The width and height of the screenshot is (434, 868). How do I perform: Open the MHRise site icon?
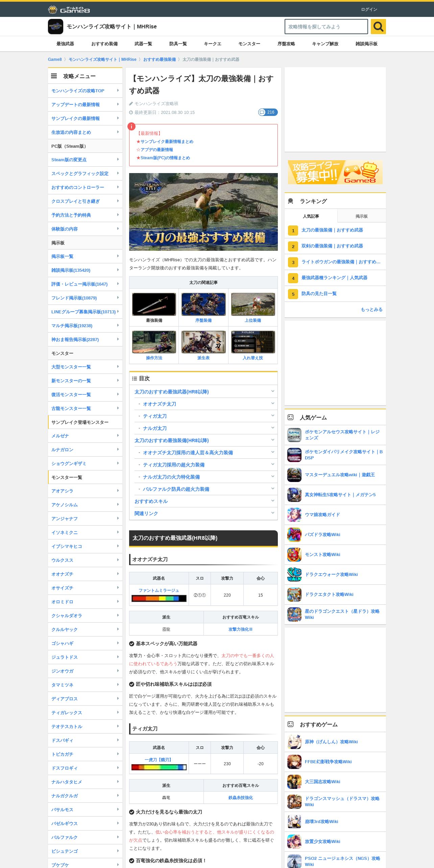[x=55, y=26]
